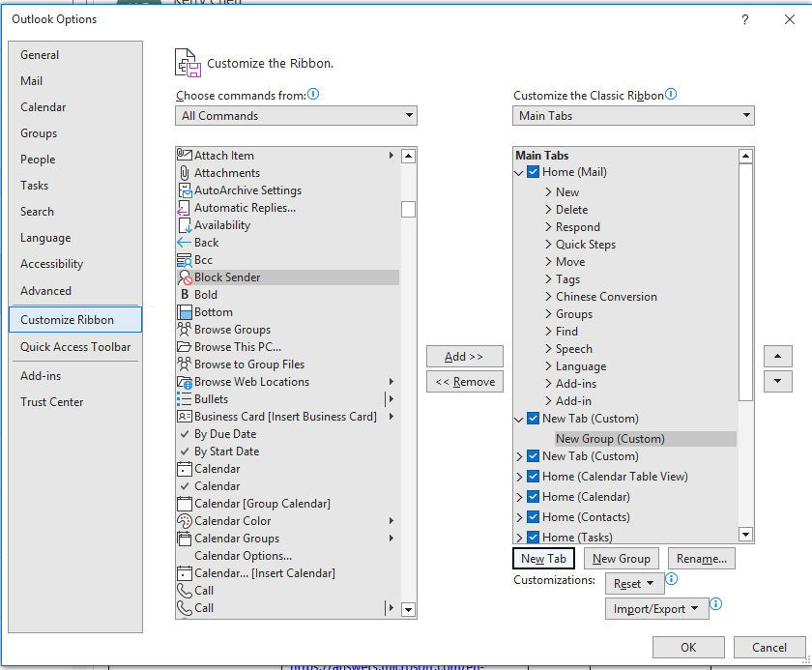
Task: Open the Main Tabs dropdown
Action: pyautogui.click(x=633, y=115)
